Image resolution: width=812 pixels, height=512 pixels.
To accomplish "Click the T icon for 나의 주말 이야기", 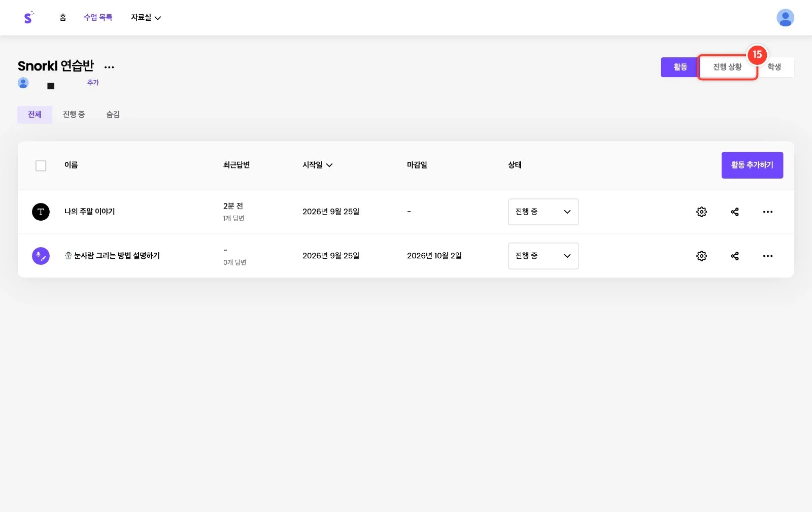I will 41,212.
